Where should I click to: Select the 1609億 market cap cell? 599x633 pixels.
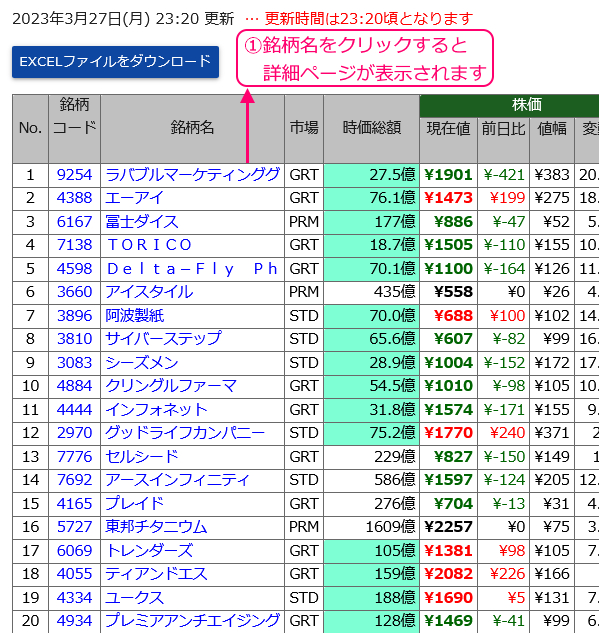tap(372, 526)
